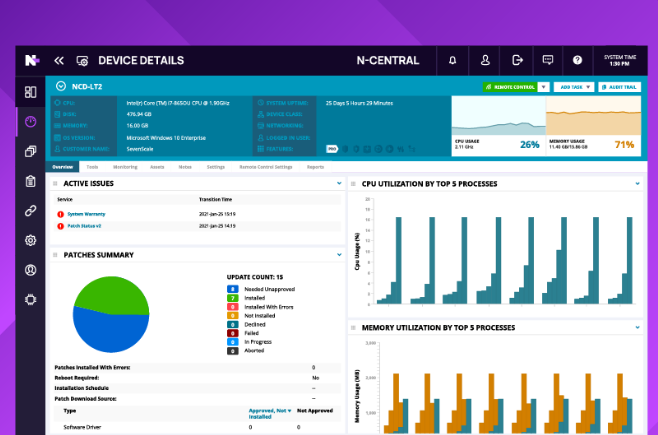Click the link chain icon in sidebar
The image size is (658, 435).
click(31, 211)
